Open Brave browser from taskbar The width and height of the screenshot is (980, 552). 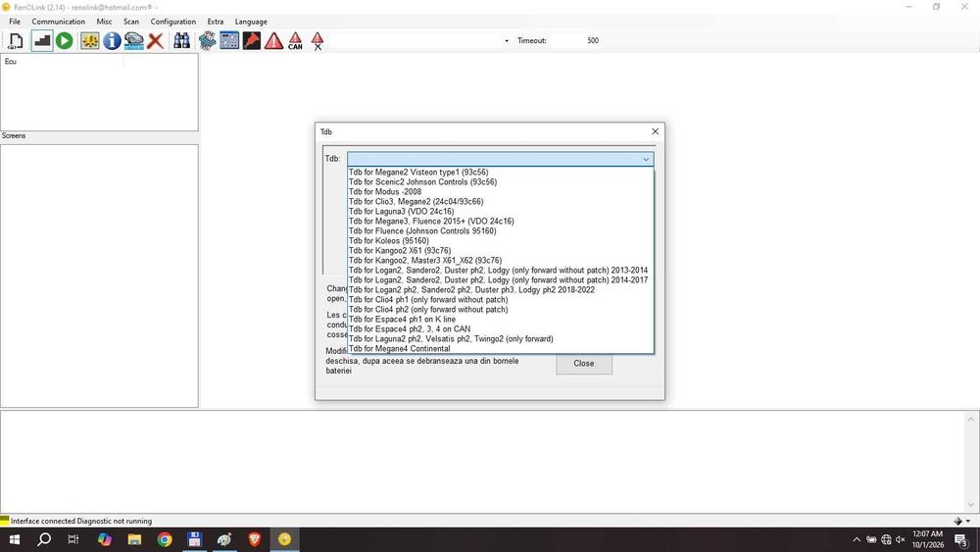point(255,539)
